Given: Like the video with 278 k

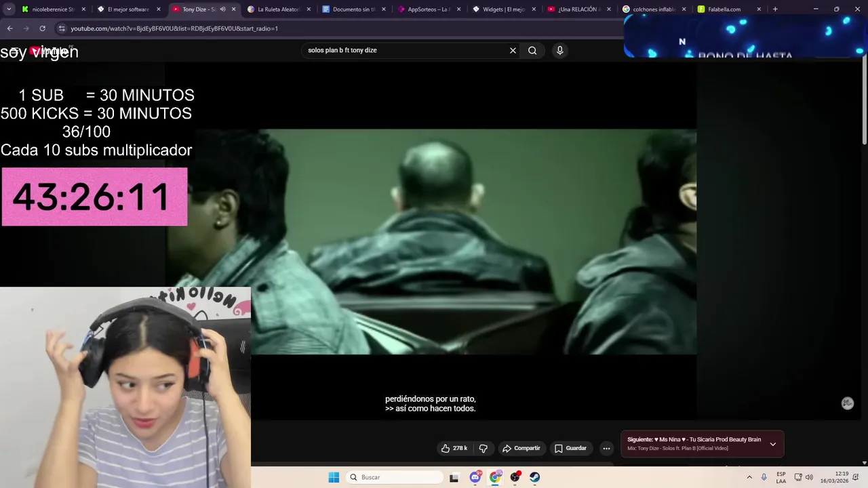Looking at the screenshot, I should [x=454, y=448].
